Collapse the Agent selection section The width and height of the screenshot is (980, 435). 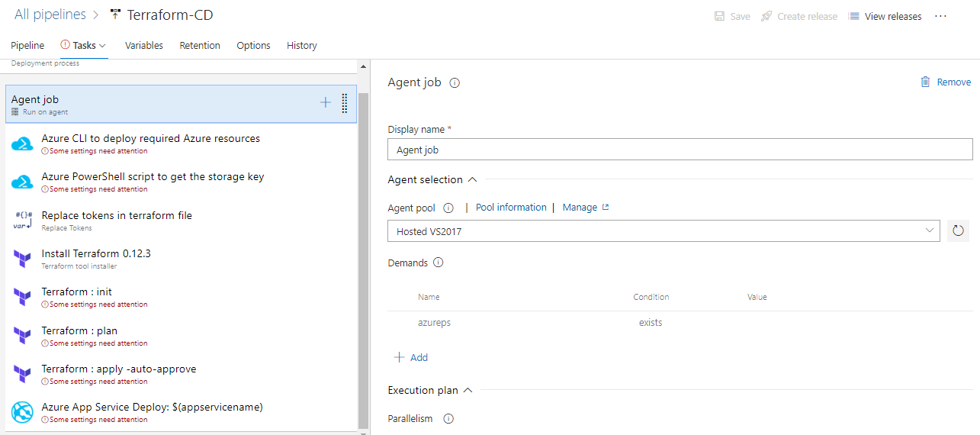click(x=472, y=179)
